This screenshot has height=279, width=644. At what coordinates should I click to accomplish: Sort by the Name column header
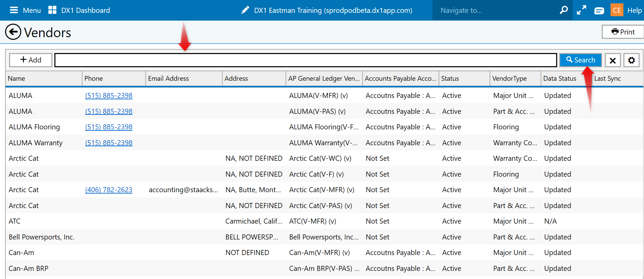click(44, 78)
